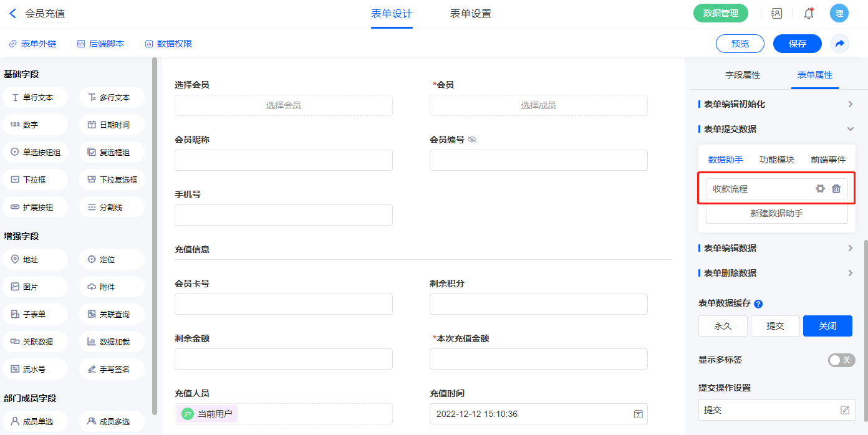
Task: Select 永久 for form data cache
Action: (723, 326)
